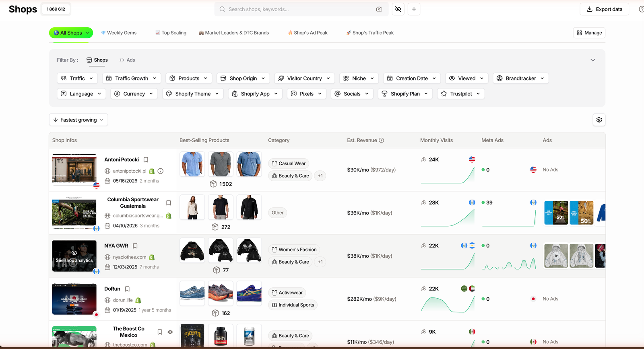Open the antonipotocki.pl link
Image resolution: width=644 pixels, height=349 pixels.
(x=130, y=171)
